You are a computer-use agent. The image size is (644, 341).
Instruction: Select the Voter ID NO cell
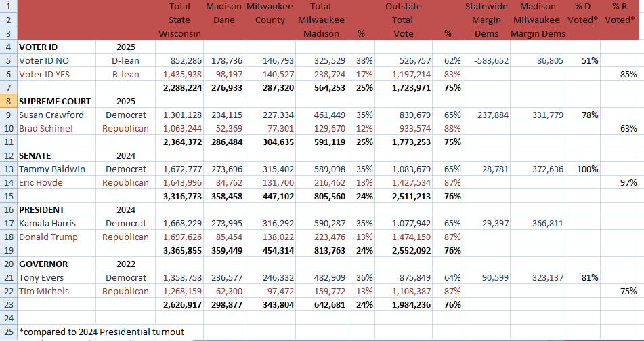point(57,60)
